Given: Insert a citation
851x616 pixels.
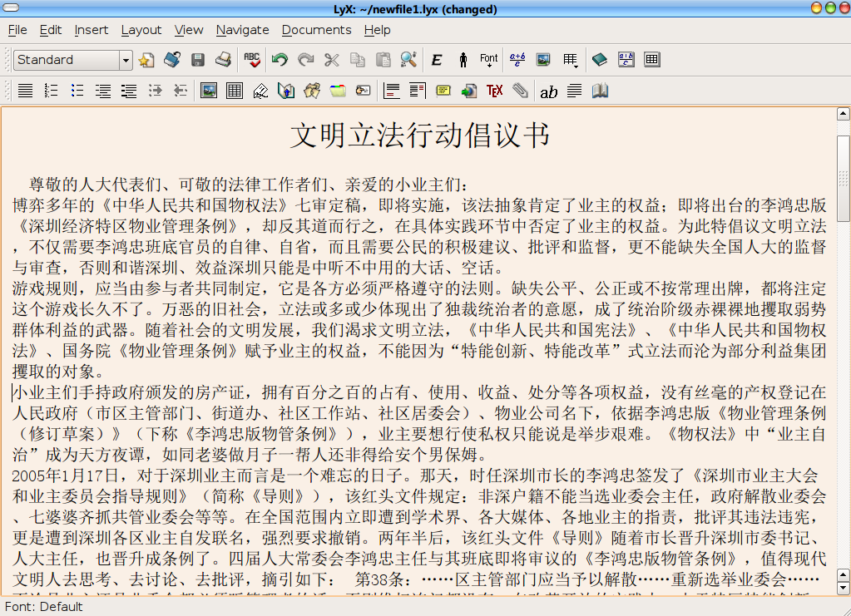Looking at the screenshot, I should click(x=312, y=91).
